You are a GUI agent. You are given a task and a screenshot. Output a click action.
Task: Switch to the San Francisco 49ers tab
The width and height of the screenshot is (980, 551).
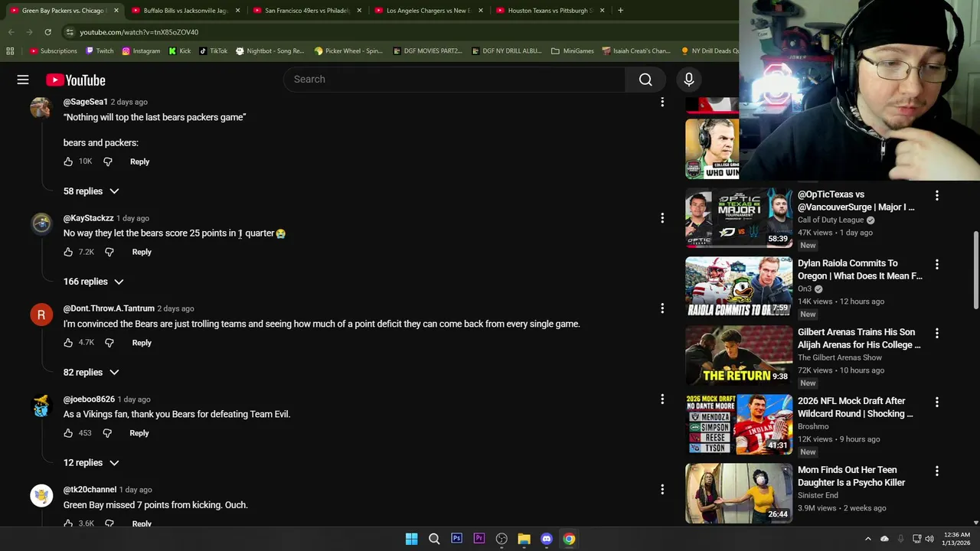click(x=306, y=11)
